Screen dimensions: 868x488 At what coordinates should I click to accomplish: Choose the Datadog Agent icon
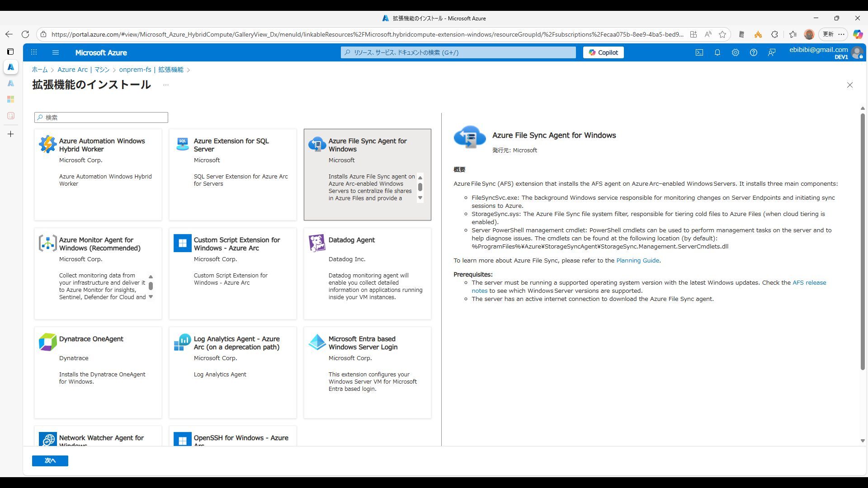[317, 243]
